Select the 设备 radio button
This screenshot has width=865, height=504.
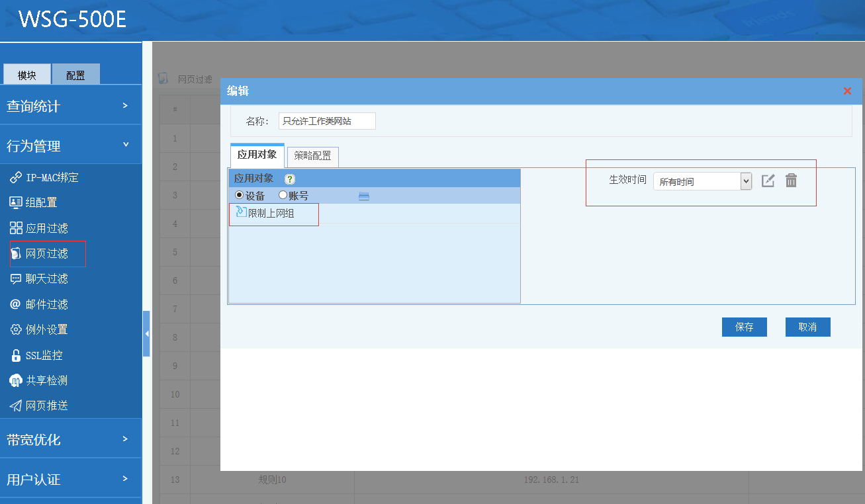240,196
